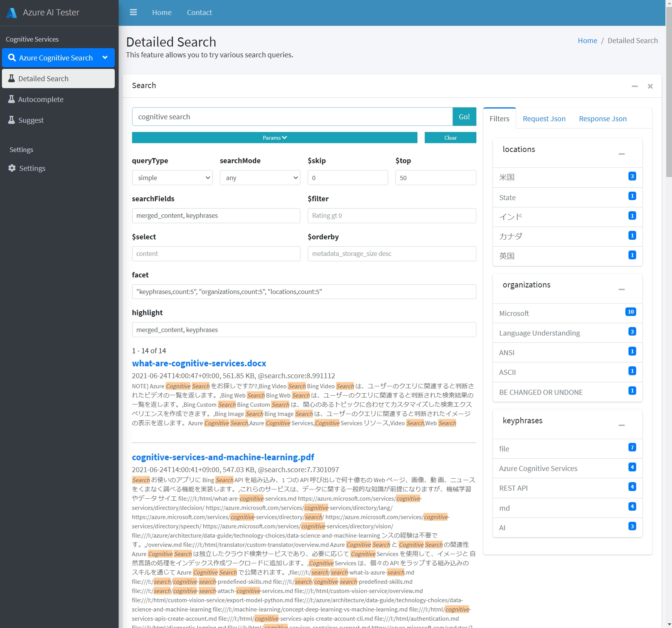Click the Azure AI Tester logo icon

click(12, 13)
